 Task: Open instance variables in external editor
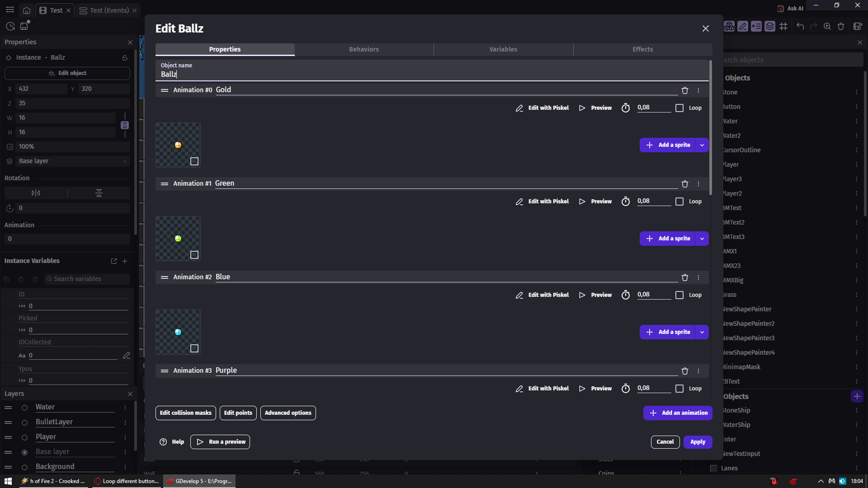tap(114, 261)
